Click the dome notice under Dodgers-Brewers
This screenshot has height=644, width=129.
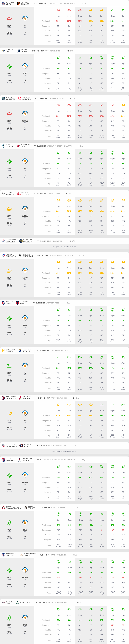[64, 247]
